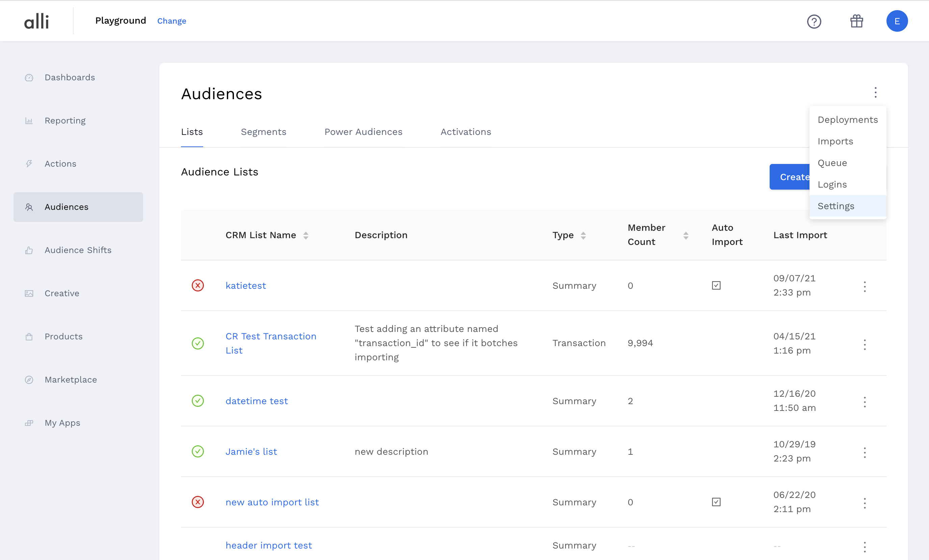This screenshot has height=560, width=929.
Task: Click the Actions lightning bolt icon
Action: click(x=29, y=164)
